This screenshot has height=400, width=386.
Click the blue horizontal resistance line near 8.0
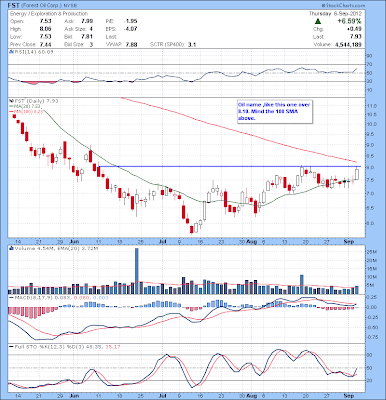(x=230, y=166)
